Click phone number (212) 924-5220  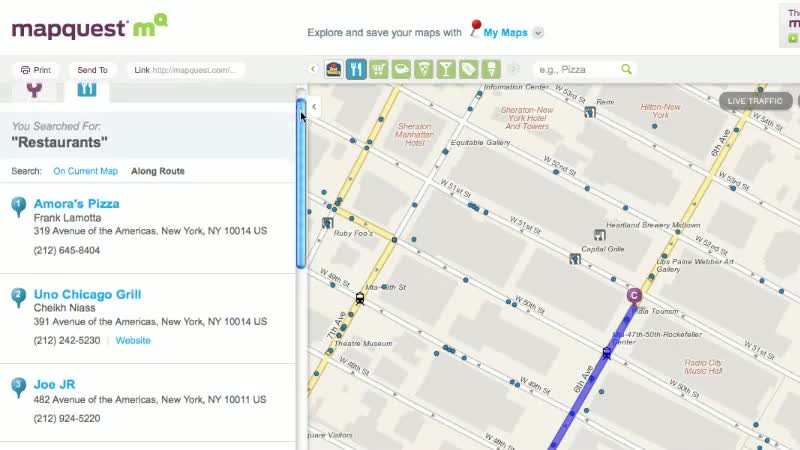(x=67, y=418)
